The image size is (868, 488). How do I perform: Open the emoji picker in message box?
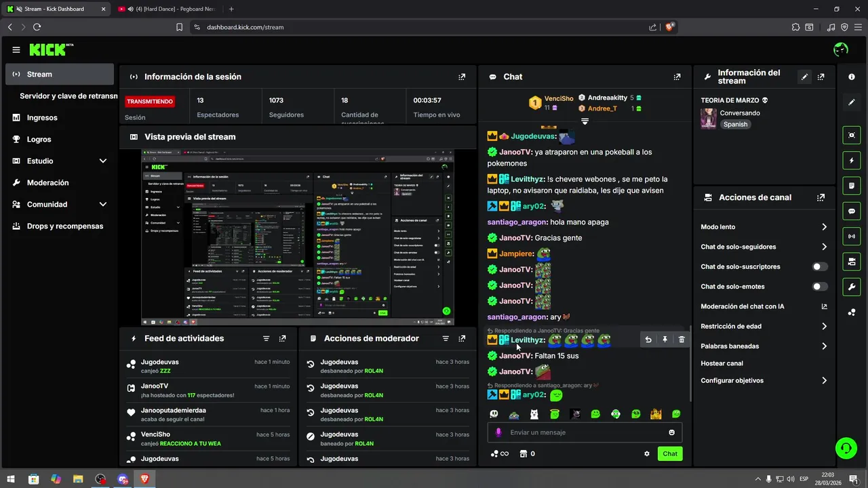pyautogui.click(x=672, y=432)
